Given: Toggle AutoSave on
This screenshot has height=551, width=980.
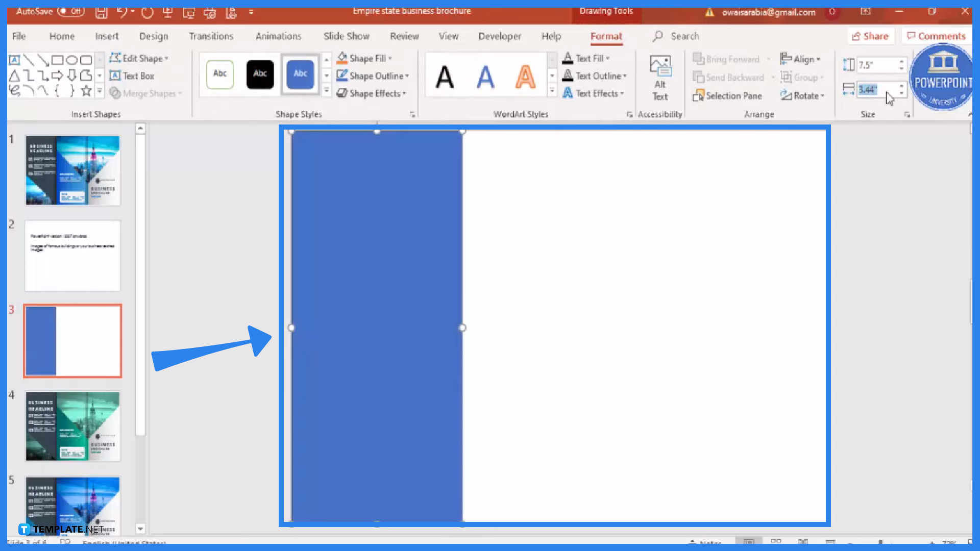Looking at the screenshot, I should (x=70, y=11).
